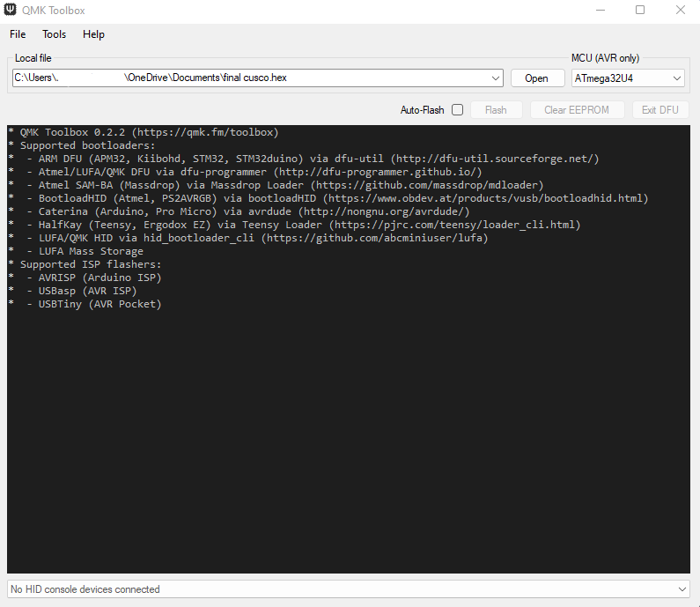
Task: Expand the Local file path dropdown arrow
Action: coord(495,78)
